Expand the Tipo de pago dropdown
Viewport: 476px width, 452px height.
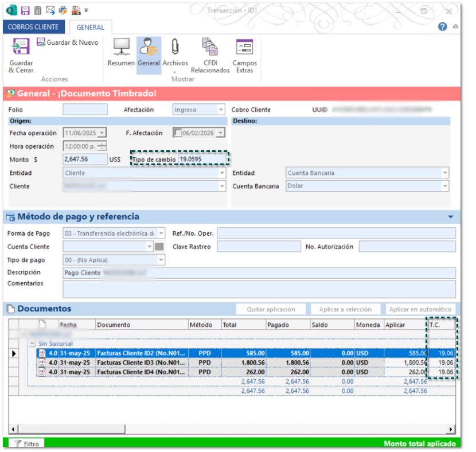(x=161, y=260)
